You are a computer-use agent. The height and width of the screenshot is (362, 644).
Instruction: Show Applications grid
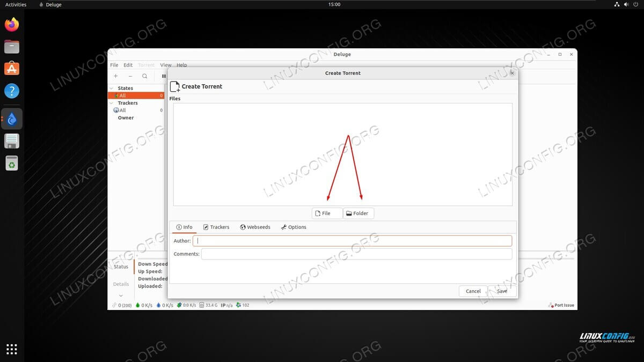pos(12,349)
